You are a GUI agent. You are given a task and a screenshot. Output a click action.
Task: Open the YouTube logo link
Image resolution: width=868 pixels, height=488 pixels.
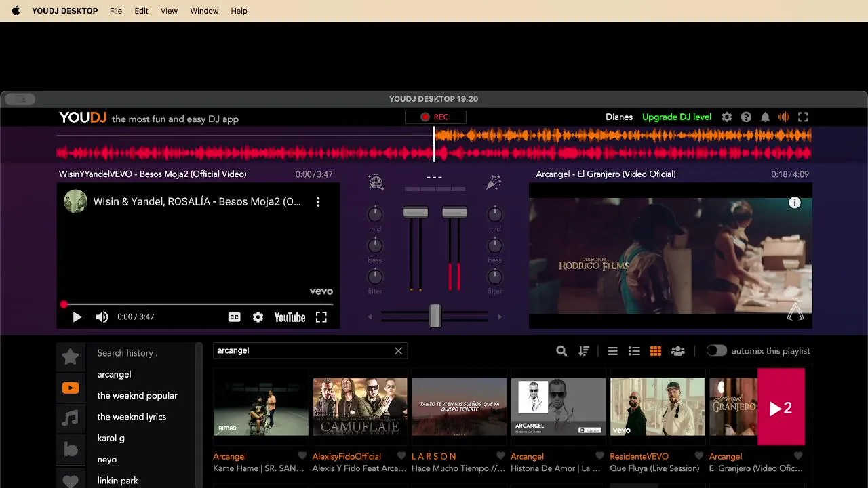coord(290,317)
